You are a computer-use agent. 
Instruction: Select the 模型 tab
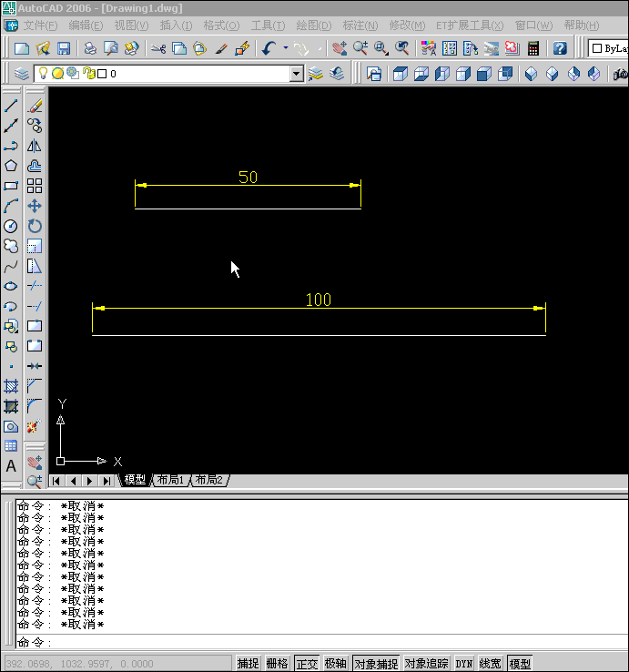[135, 480]
